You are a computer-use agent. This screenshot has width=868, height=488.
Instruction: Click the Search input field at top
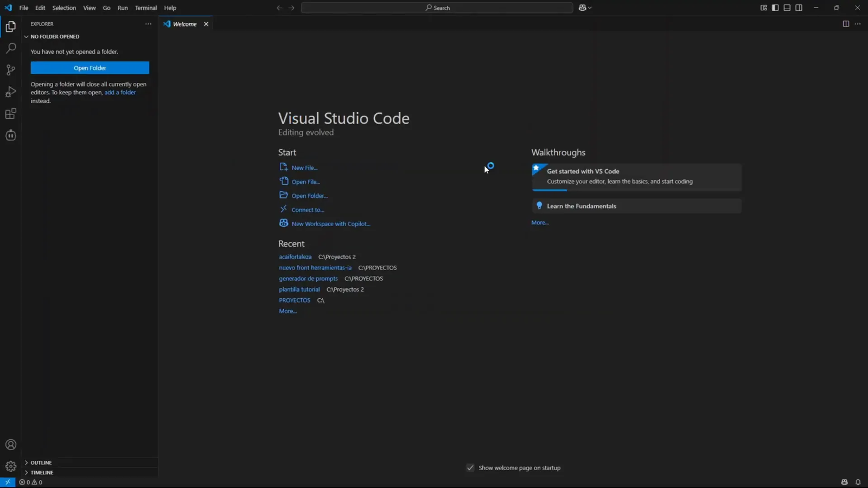tap(437, 8)
